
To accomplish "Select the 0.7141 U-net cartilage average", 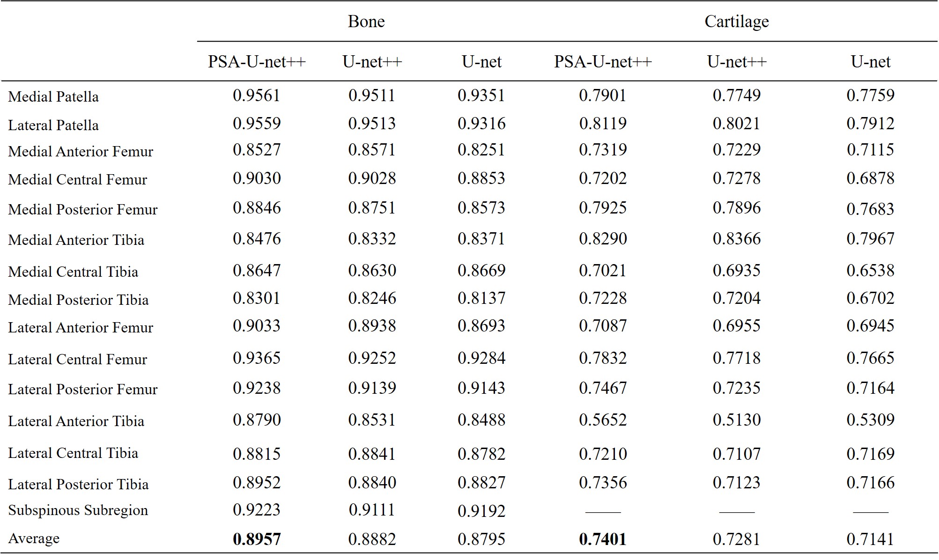I will pyautogui.click(x=870, y=539).
